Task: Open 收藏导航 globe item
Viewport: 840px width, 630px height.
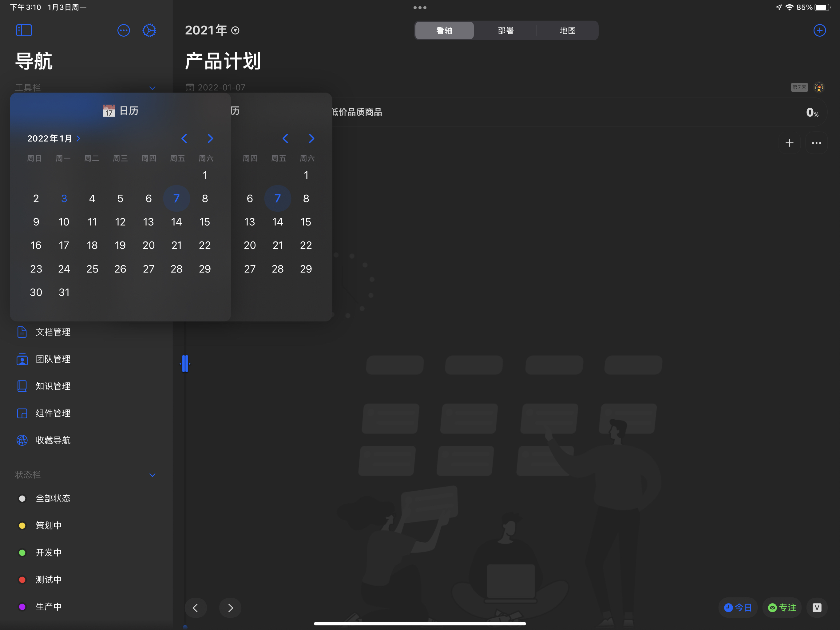Action: (53, 440)
